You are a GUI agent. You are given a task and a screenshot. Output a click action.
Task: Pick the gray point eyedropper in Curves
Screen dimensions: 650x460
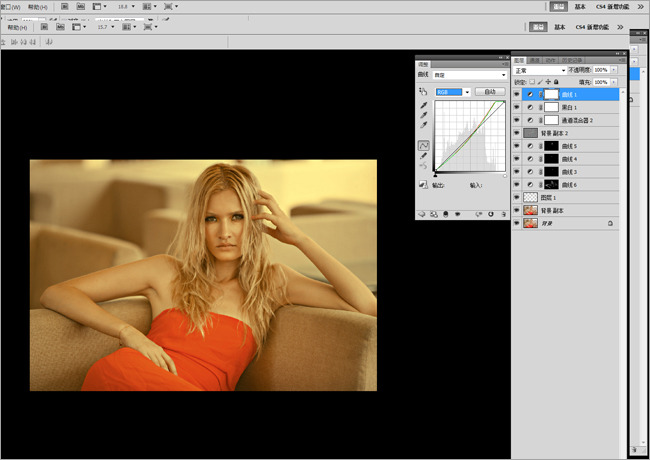(x=424, y=115)
